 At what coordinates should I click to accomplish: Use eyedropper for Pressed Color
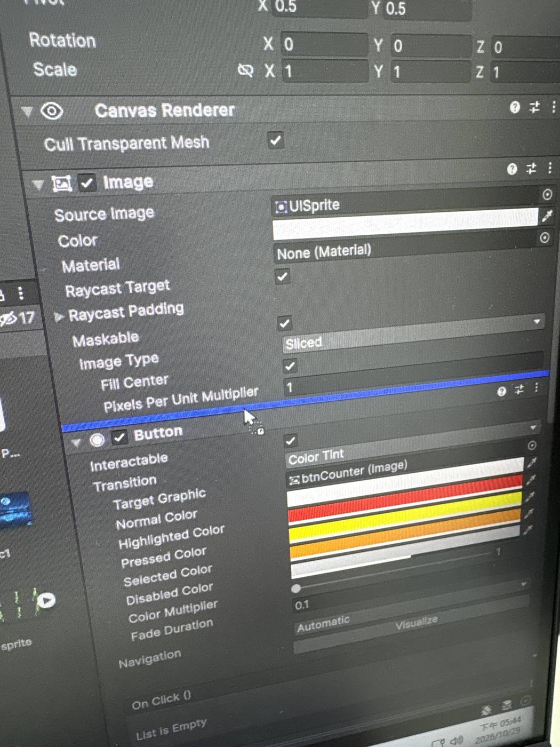tap(529, 497)
